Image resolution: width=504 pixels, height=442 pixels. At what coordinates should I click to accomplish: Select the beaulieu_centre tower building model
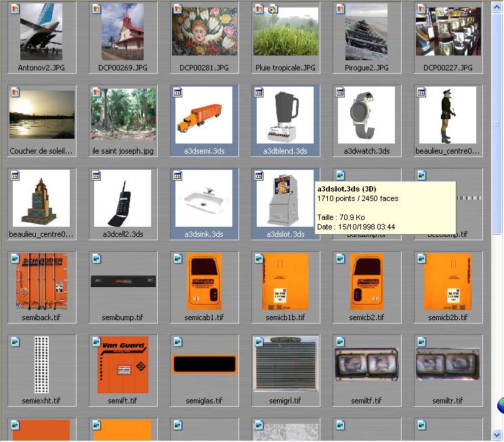pyautogui.click(x=41, y=198)
